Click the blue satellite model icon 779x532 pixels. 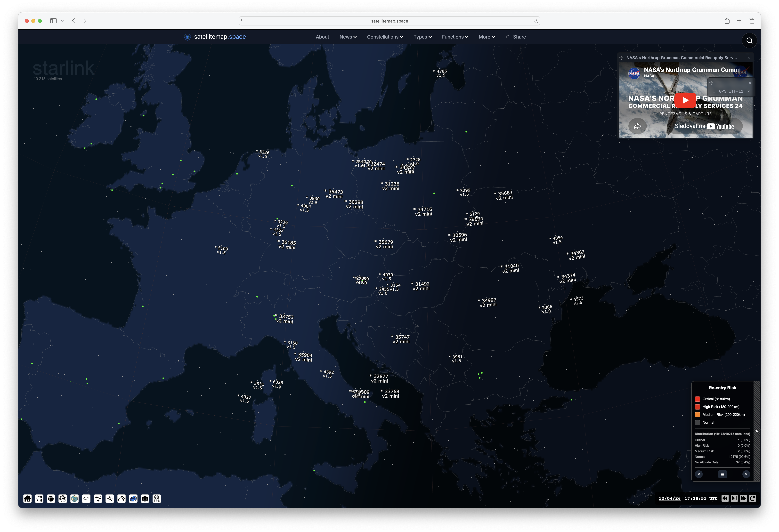(133, 499)
